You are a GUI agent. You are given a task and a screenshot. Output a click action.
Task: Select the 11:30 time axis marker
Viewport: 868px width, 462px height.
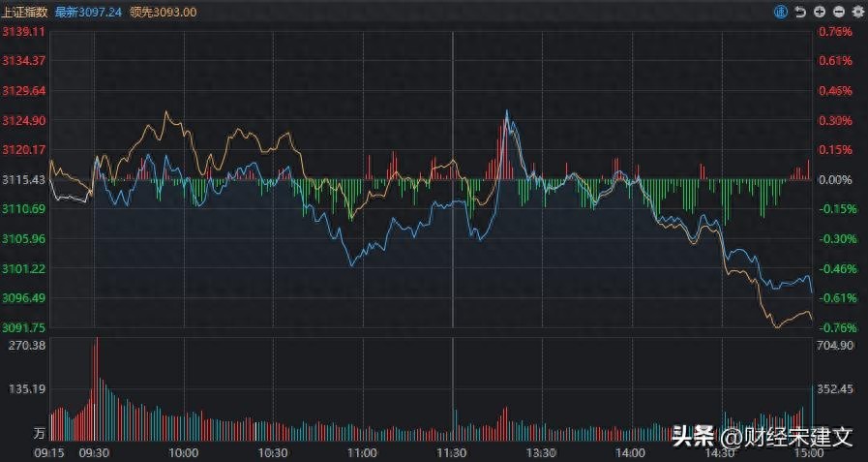pyautogui.click(x=452, y=452)
